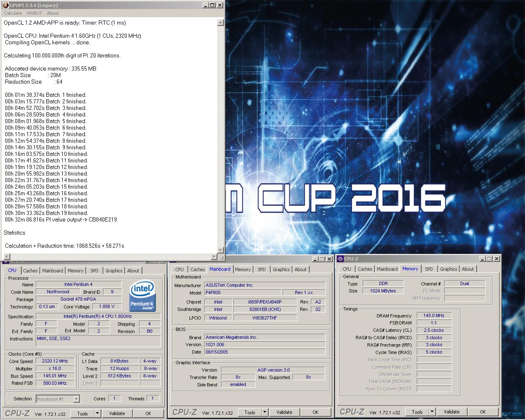Switch to Caches tab in left CPU-Z window
Image resolution: width=525 pixels, height=420 pixels.
30,271
